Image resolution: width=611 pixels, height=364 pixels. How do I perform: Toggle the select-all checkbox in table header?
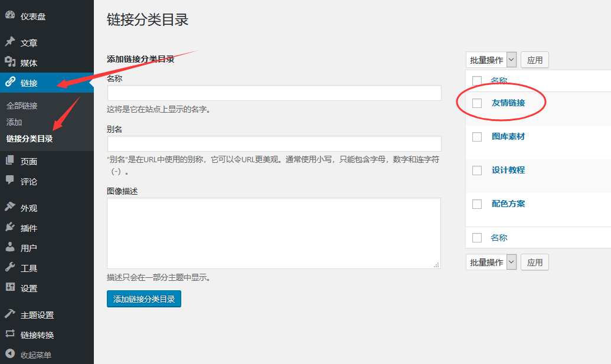(x=477, y=81)
